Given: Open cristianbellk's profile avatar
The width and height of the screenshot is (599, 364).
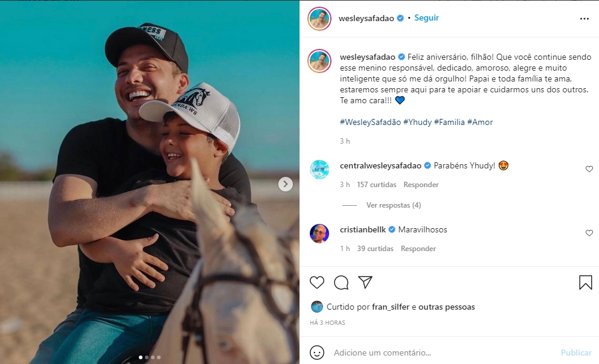Looking at the screenshot, I should 319,234.
